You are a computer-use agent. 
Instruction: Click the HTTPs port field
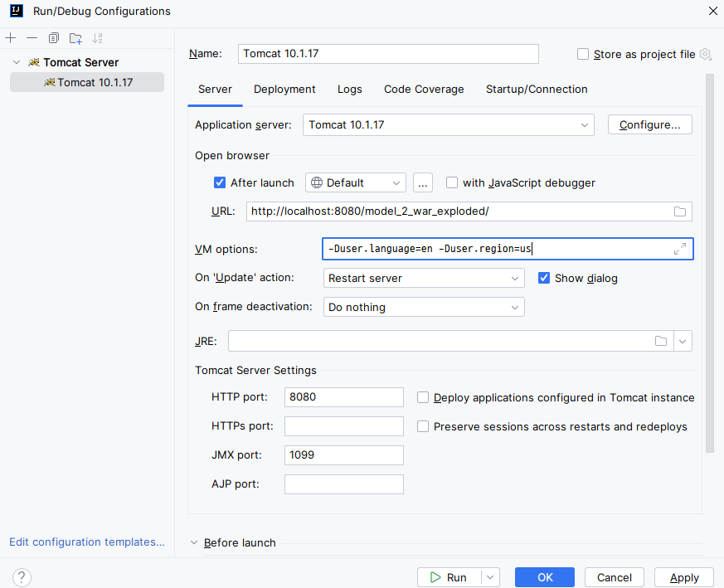tap(344, 426)
